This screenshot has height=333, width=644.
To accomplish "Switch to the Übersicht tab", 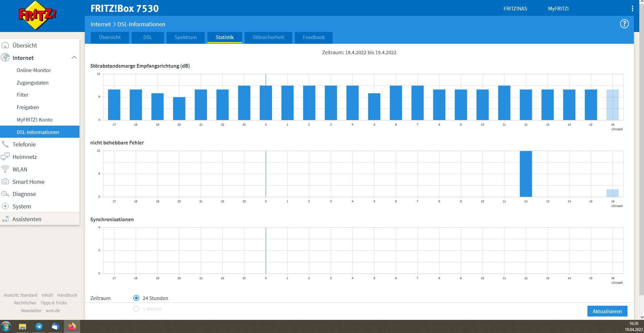I will coord(110,37).
